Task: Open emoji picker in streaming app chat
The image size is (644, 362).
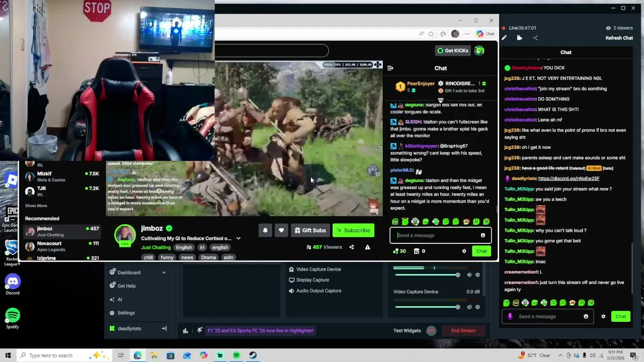Action: 586,316
